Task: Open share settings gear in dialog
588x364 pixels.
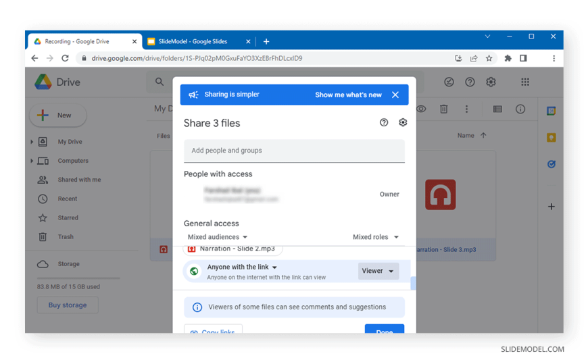Action: point(403,123)
